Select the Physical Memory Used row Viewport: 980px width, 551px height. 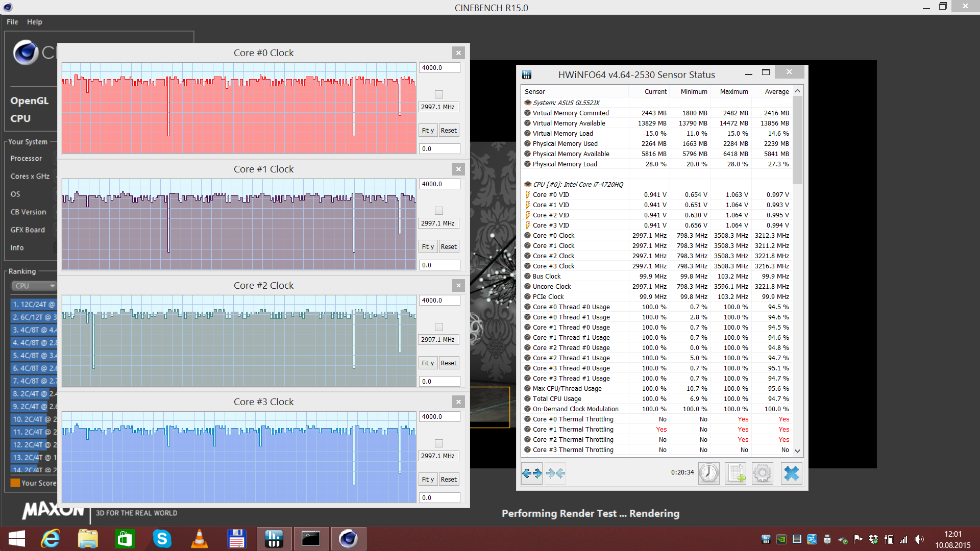pyautogui.click(x=657, y=144)
